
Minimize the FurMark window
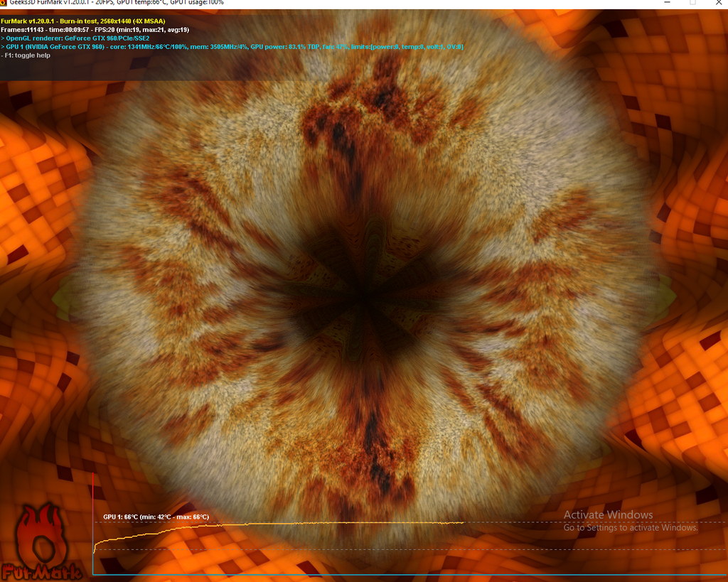(x=667, y=2)
